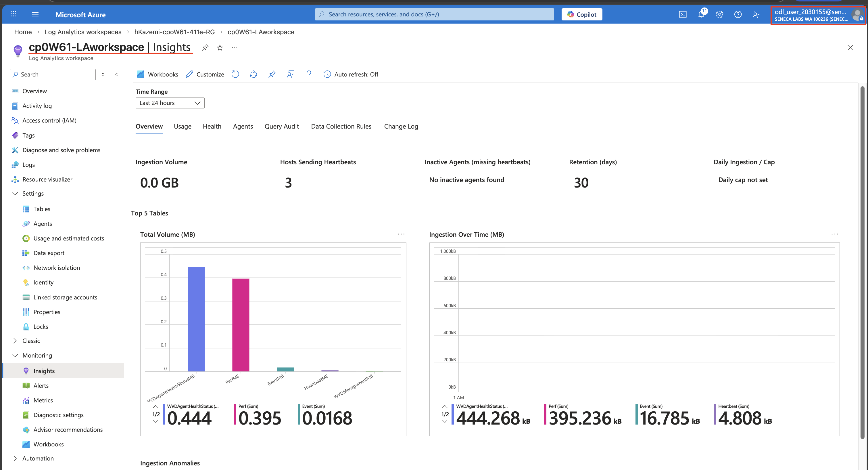This screenshot has width=868, height=470.
Task: Click the top bar feedback icon
Action: pos(756,14)
